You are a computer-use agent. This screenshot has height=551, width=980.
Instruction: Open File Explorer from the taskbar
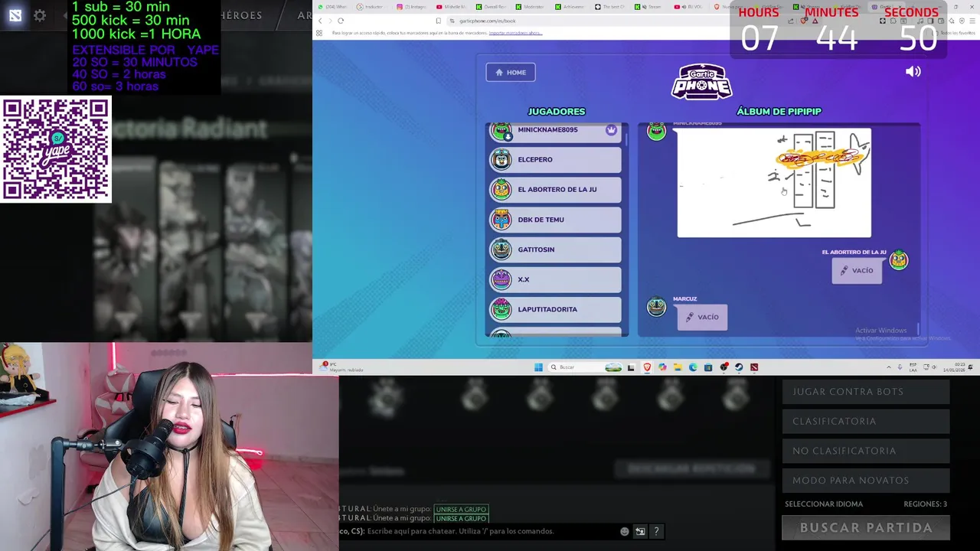[x=678, y=367]
